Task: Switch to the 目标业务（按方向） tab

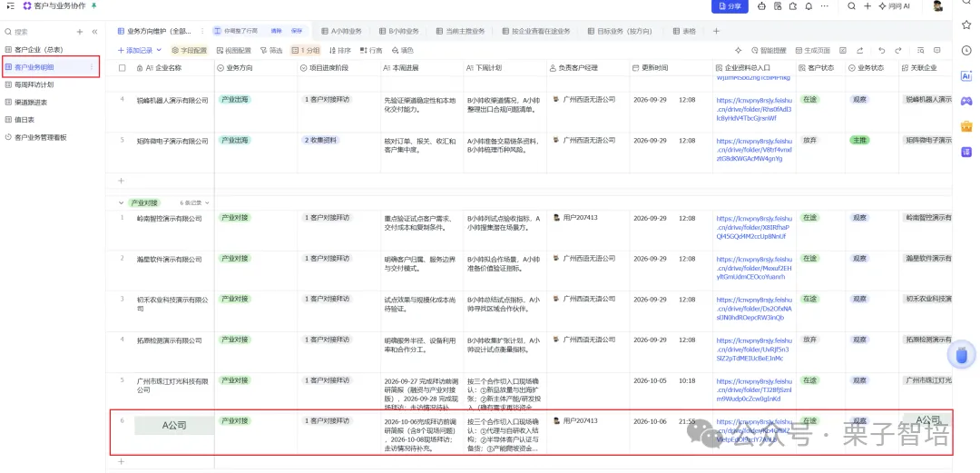Action: pyautogui.click(x=621, y=31)
